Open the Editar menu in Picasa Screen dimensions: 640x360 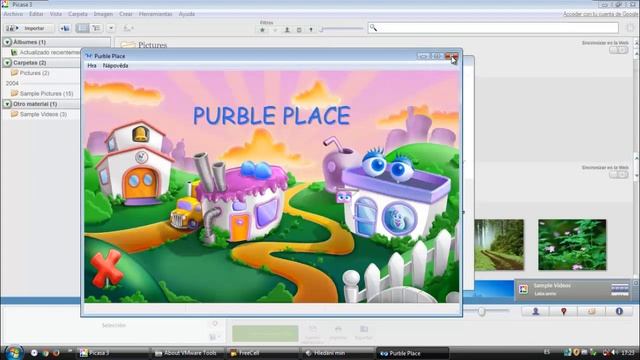pos(36,14)
